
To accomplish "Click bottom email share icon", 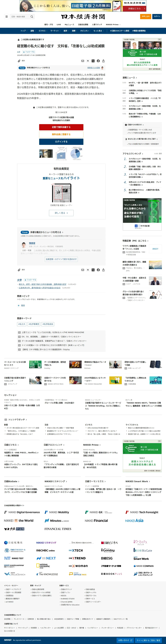I will pyautogui.click(x=83, y=270).
